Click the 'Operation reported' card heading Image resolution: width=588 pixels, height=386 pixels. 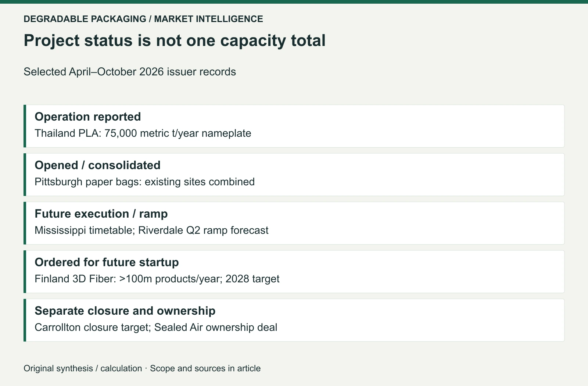click(x=88, y=117)
